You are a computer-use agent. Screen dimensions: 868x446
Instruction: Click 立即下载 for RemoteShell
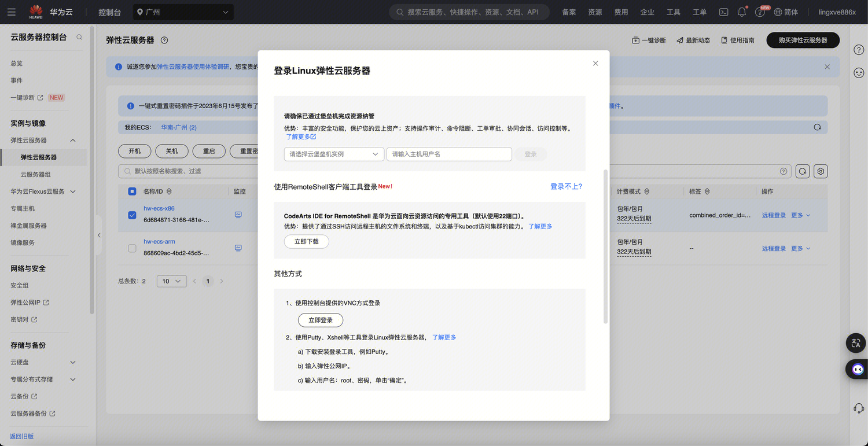[x=307, y=241]
